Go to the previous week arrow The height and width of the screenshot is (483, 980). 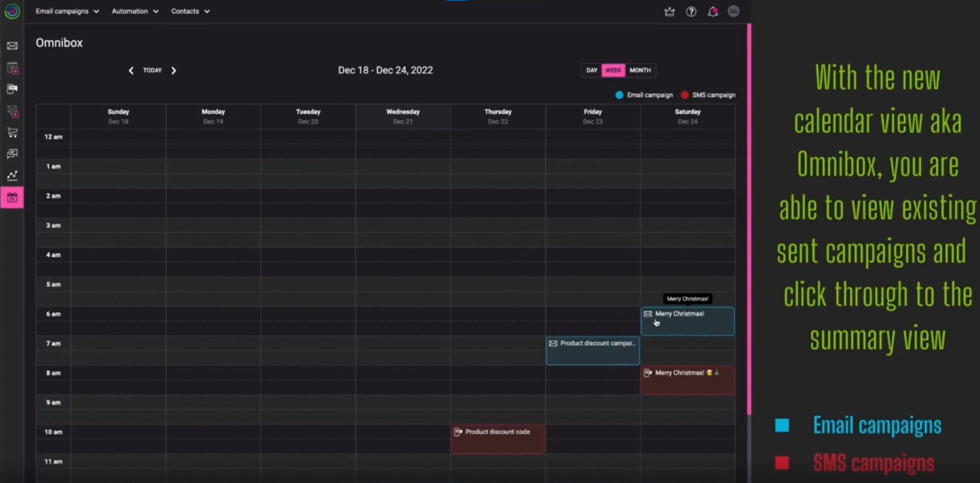point(131,71)
